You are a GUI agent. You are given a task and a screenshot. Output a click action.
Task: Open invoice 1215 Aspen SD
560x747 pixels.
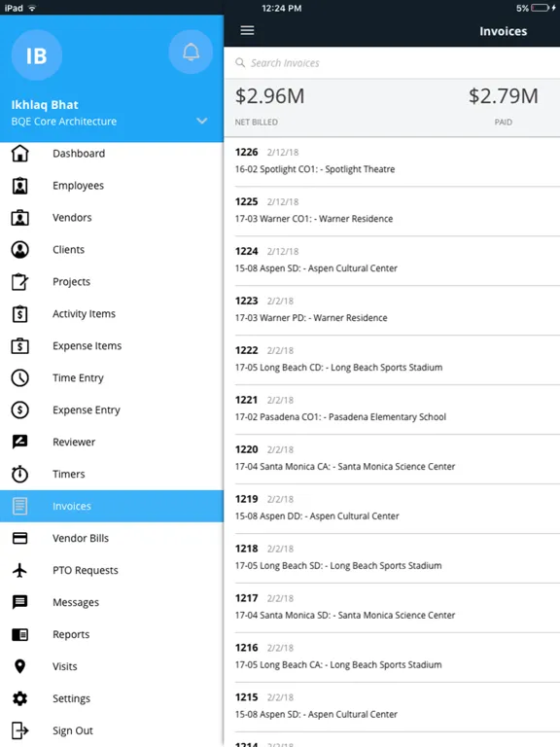pos(392,706)
